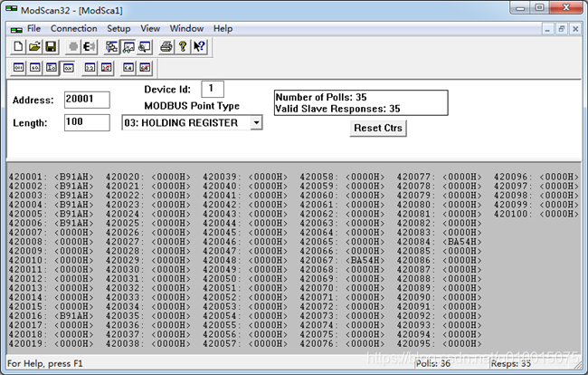Image resolution: width=588 pixels, height=375 pixels.
Task: Save document using floppy disk icon
Action: point(51,46)
